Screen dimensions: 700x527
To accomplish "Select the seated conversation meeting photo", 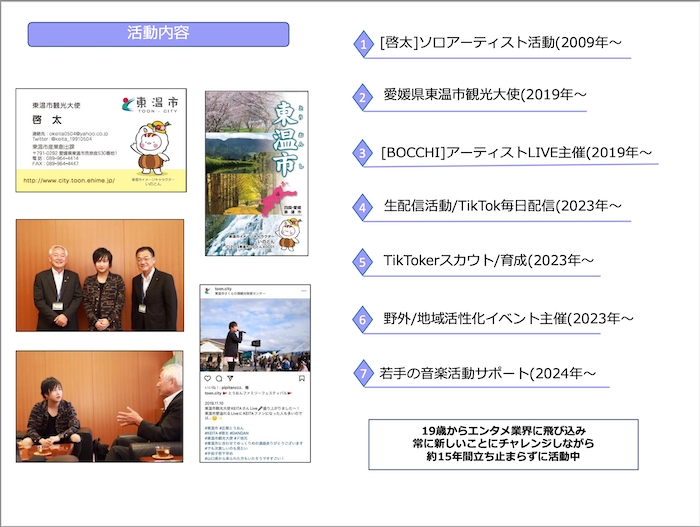I will tap(100, 406).
